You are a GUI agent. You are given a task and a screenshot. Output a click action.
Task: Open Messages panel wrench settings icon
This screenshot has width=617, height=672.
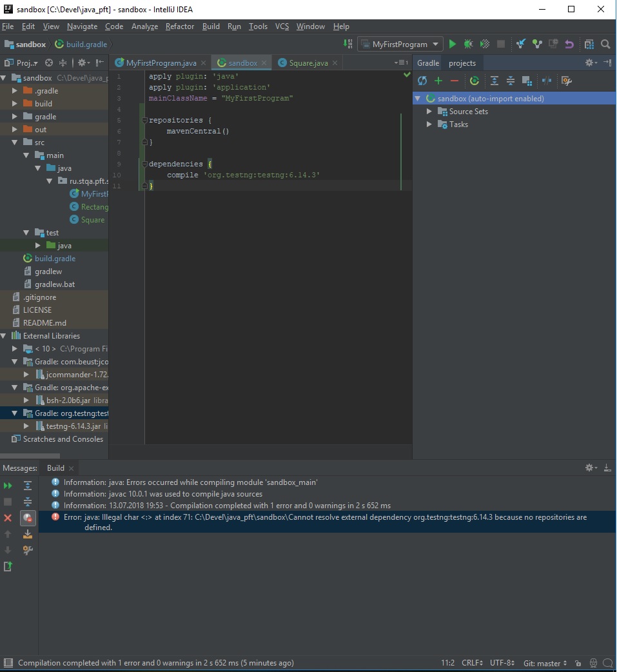tap(28, 550)
